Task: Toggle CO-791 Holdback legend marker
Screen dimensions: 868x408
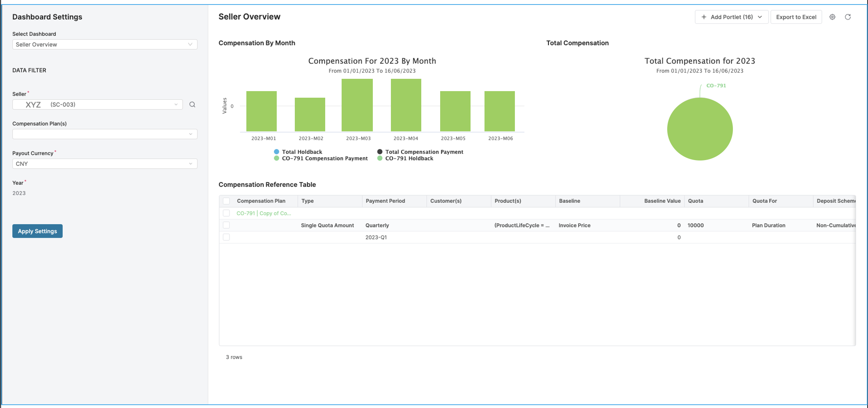Action: click(380, 158)
